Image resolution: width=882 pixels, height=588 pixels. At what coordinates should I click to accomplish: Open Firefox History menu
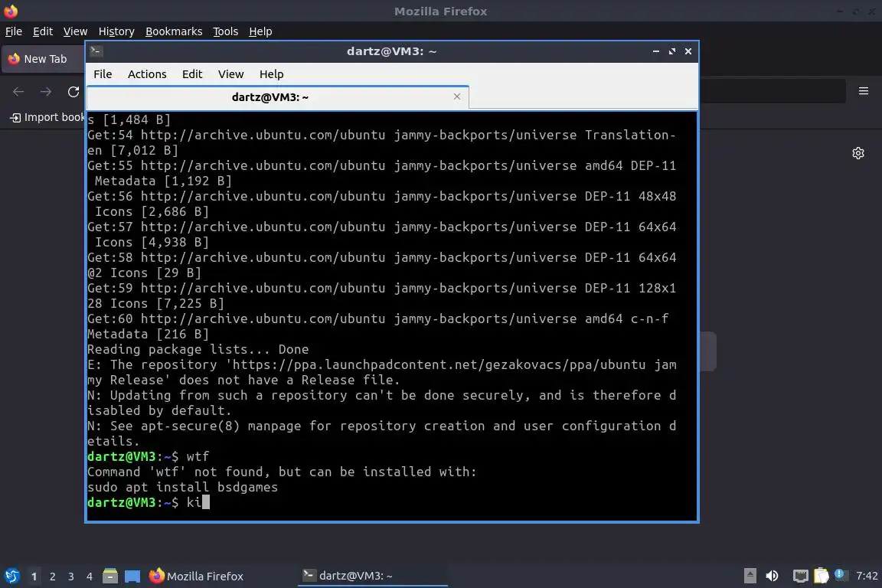coord(116,31)
